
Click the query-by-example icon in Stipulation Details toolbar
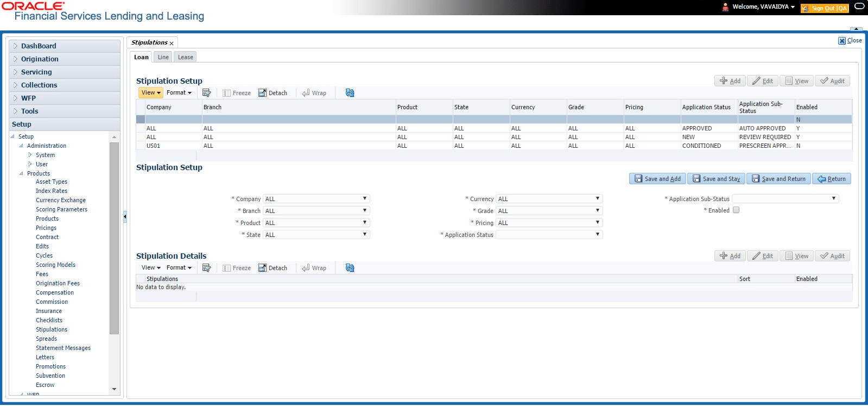206,268
